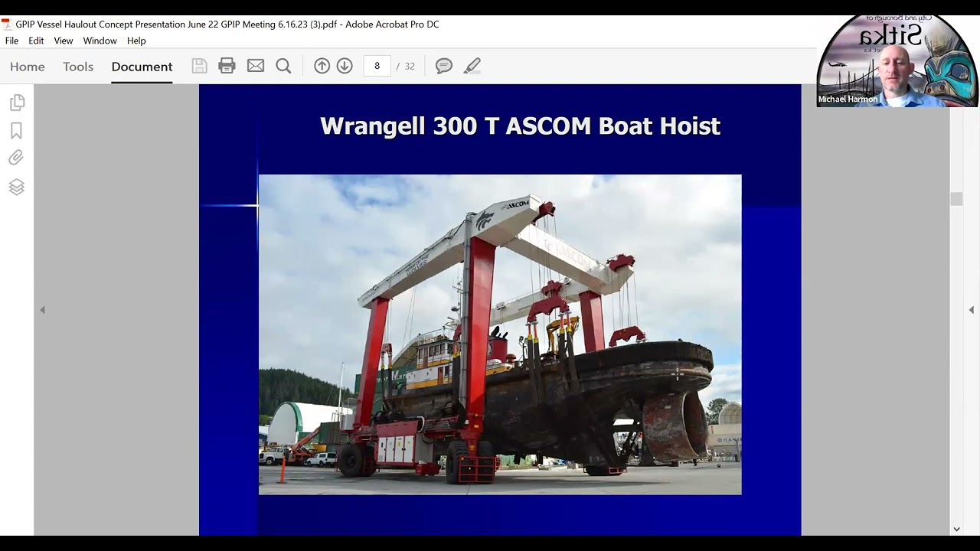This screenshot has height=551, width=980.
Task: Go to next page arrow
Action: [345, 66]
